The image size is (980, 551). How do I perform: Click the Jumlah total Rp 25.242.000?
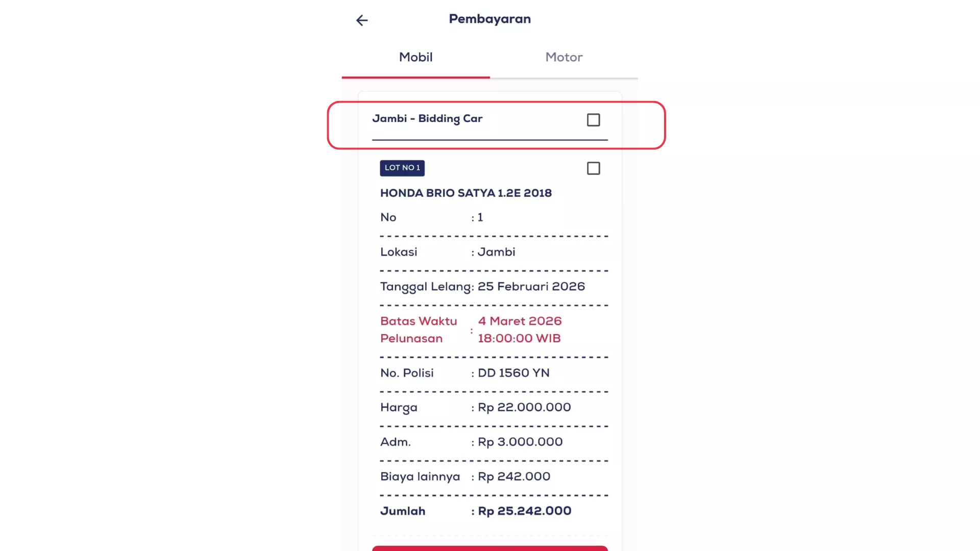coord(524,511)
